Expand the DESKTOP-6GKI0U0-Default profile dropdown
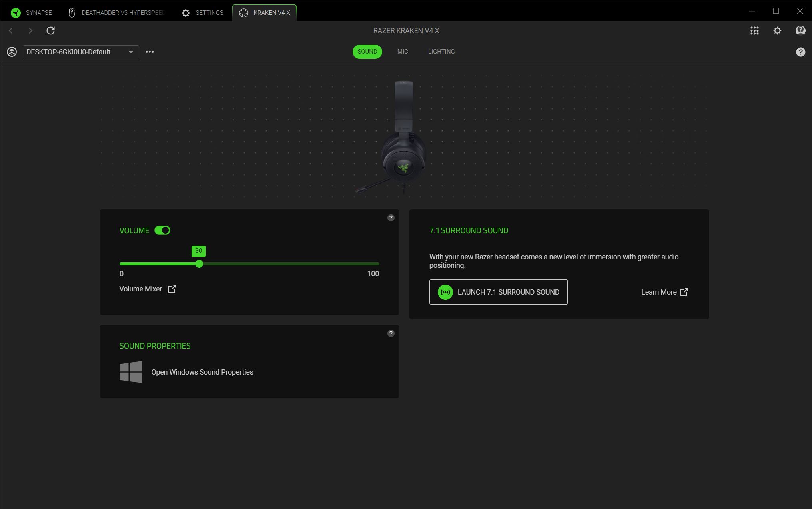This screenshot has width=812, height=509. [x=81, y=52]
